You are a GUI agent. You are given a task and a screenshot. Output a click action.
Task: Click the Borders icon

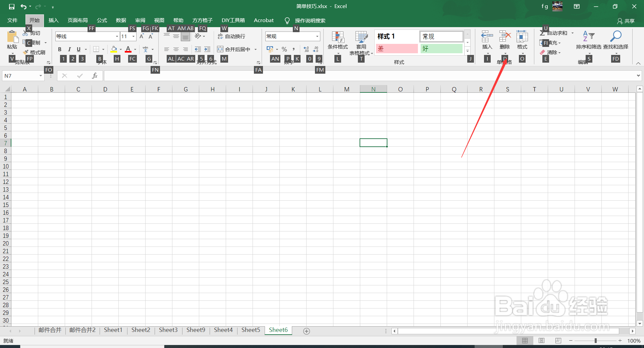[96, 49]
